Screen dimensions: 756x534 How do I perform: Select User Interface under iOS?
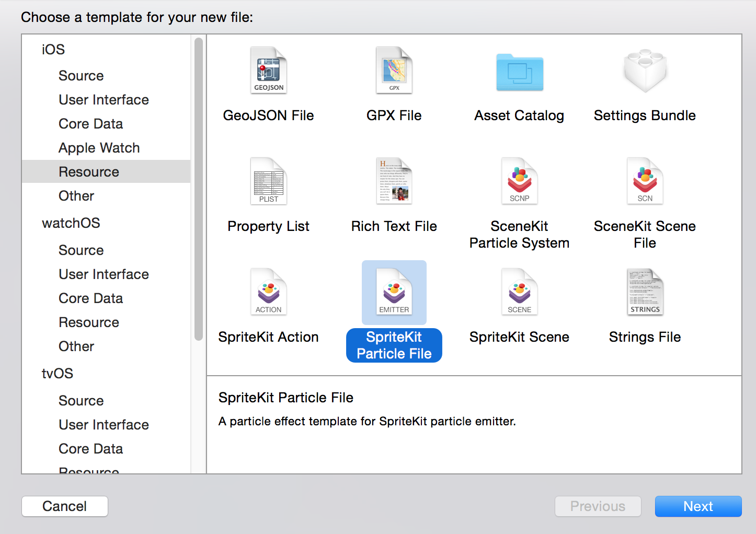pos(104,100)
